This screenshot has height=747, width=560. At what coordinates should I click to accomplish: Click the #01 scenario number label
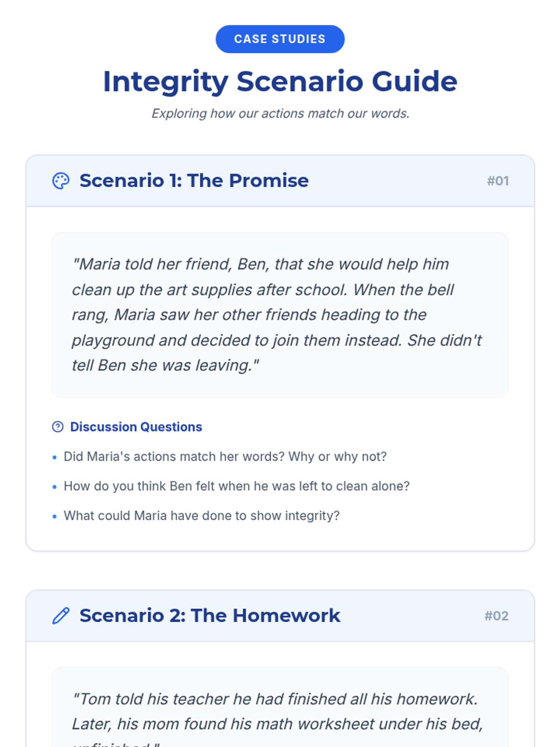click(497, 181)
